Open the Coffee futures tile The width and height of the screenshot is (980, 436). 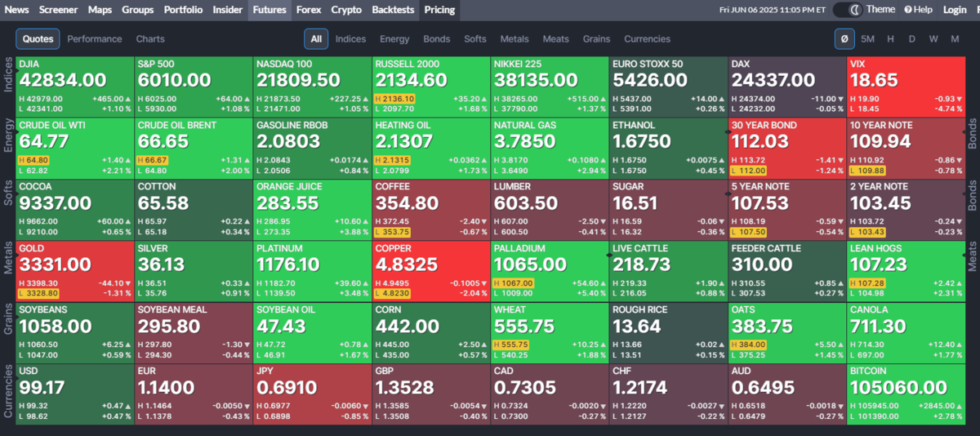(x=430, y=210)
